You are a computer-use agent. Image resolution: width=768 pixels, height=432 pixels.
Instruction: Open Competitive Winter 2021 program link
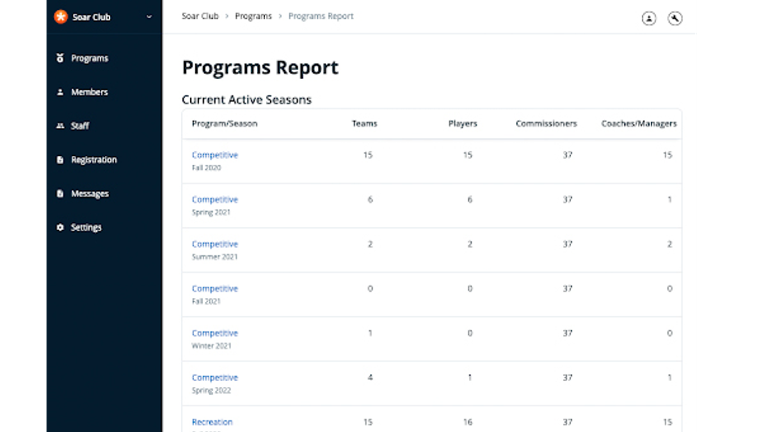click(x=215, y=333)
